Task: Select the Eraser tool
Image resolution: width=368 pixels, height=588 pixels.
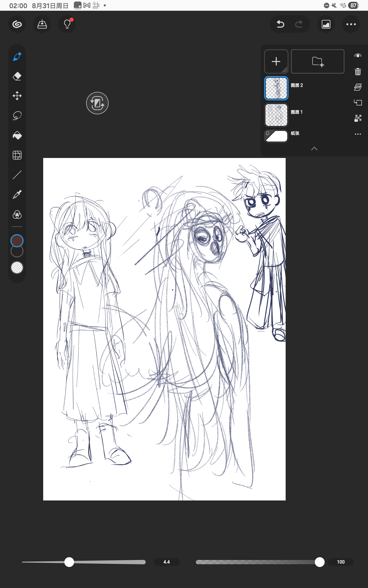Action: 17,76
